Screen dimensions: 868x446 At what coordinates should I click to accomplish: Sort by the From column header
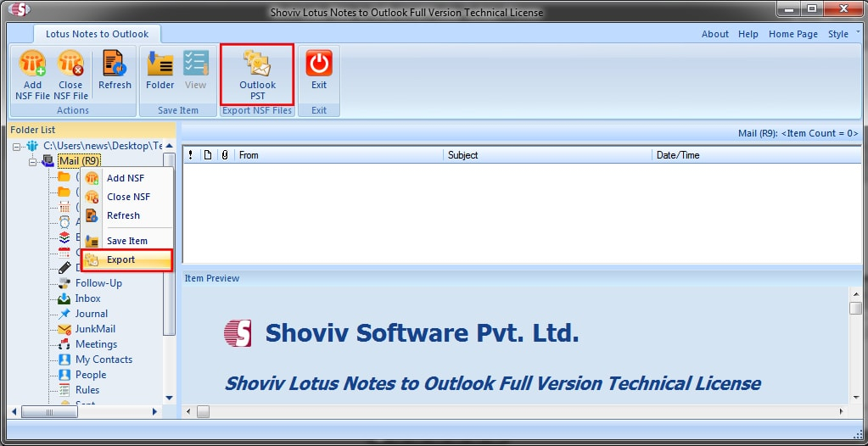(x=339, y=155)
